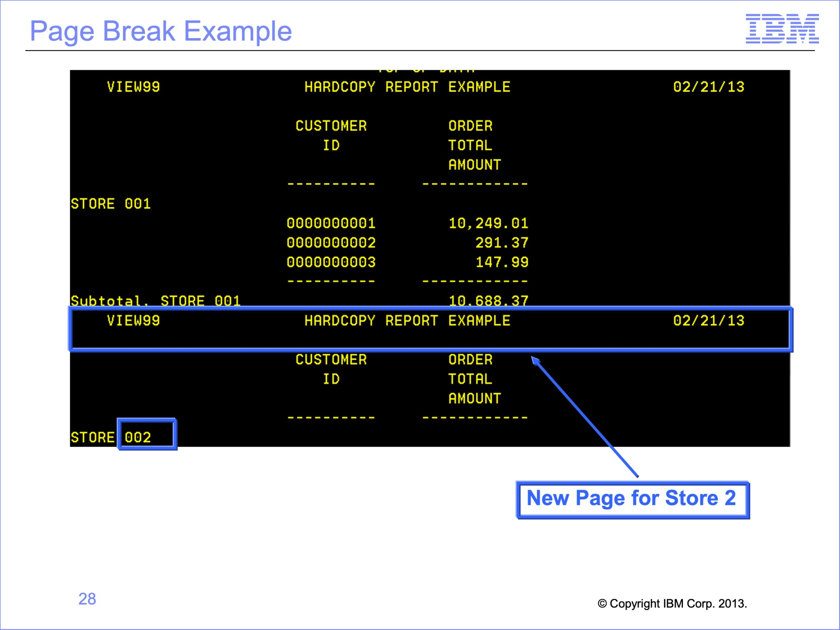Image resolution: width=840 pixels, height=630 pixels.
Task: Click the first 'VIEW99' header text
Action: click(133, 87)
